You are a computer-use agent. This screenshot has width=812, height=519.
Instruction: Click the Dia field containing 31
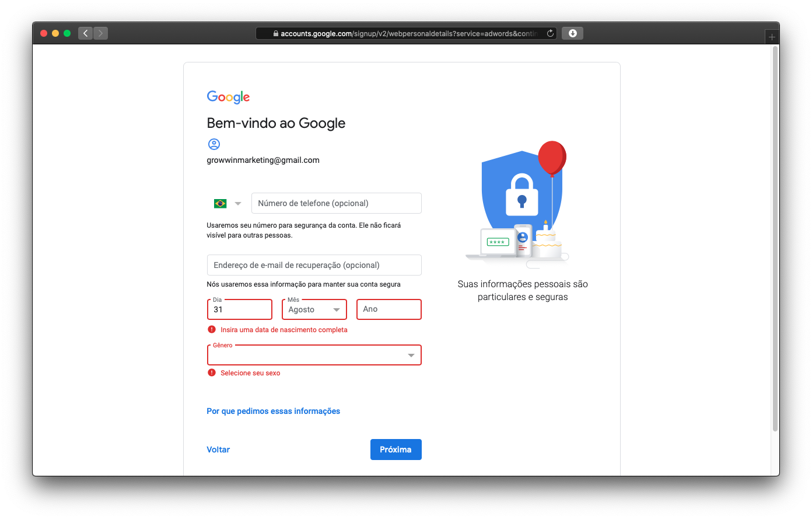pyautogui.click(x=240, y=309)
